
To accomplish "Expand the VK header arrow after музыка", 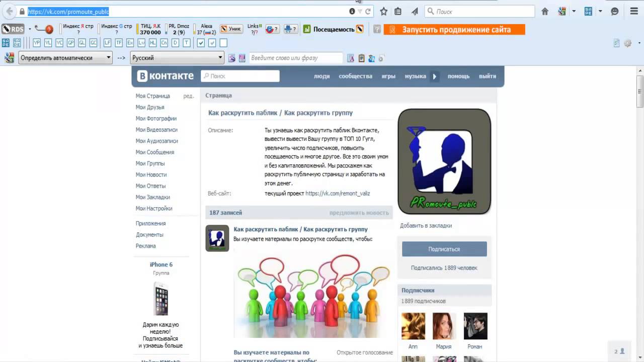I will pos(435,76).
